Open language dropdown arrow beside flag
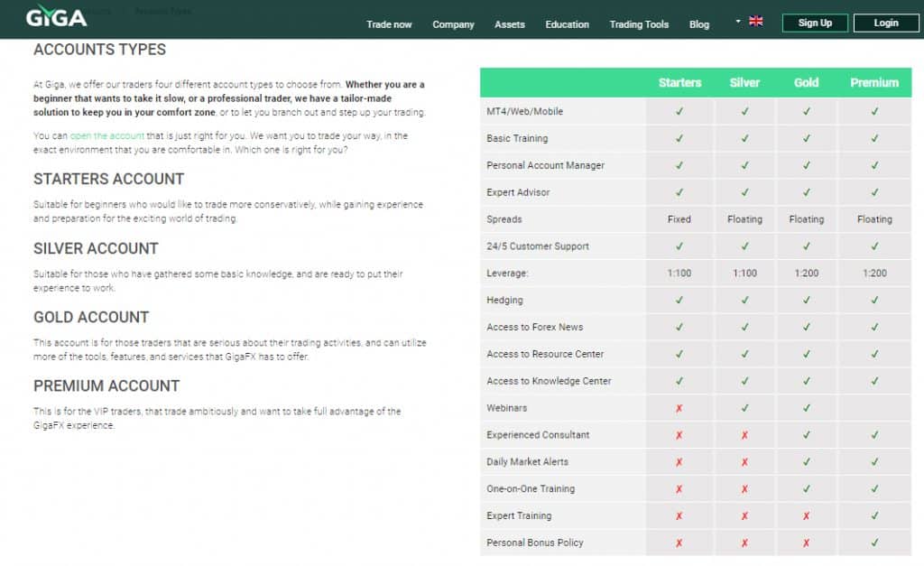This screenshot has height=566, width=924. 738,22
